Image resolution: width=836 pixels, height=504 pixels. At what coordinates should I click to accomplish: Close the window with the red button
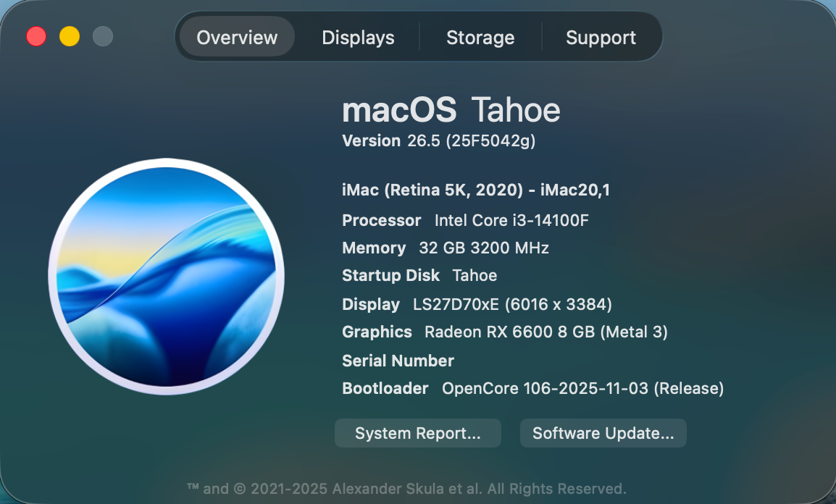tap(36, 36)
